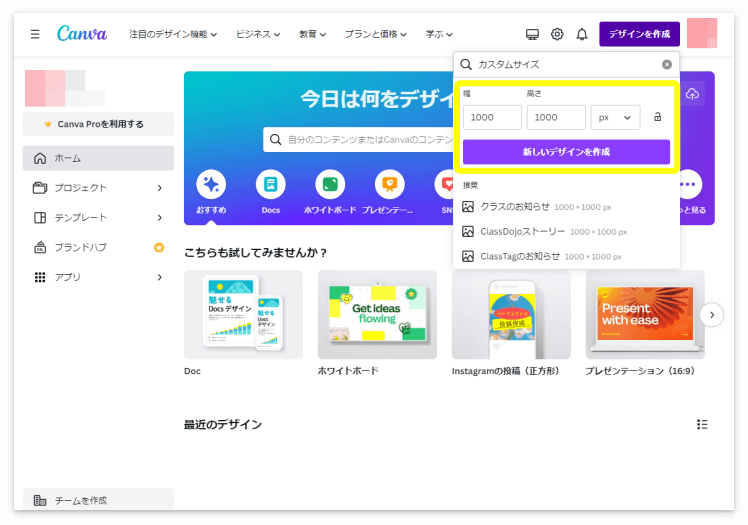
Task: Expand the プロジェクト chevron arrow
Action: click(x=160, y=188)
